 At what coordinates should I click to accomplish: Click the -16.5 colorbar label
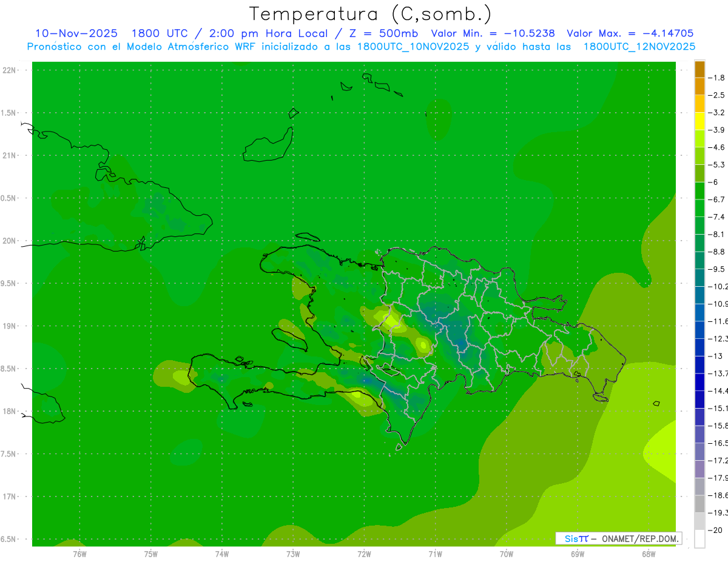pos(717,443)
